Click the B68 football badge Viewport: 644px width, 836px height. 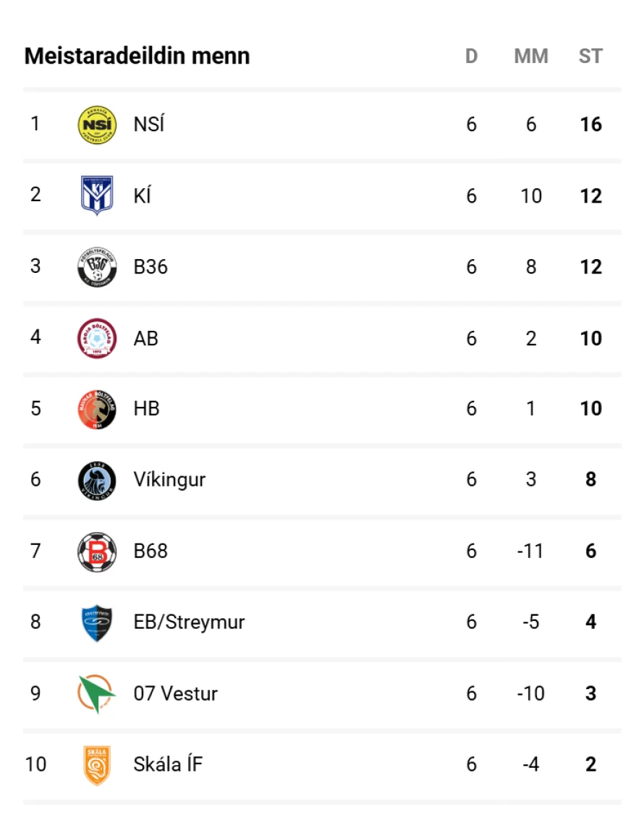click(x=96, y=552)
